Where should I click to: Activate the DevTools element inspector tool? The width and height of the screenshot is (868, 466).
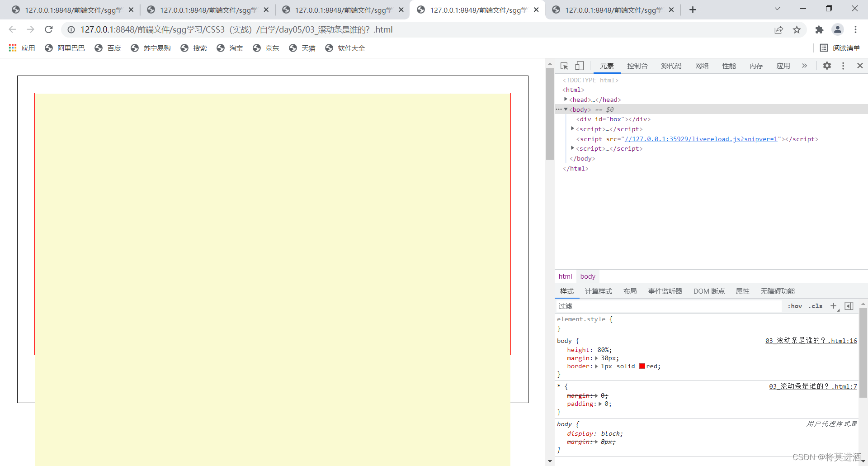564,66
